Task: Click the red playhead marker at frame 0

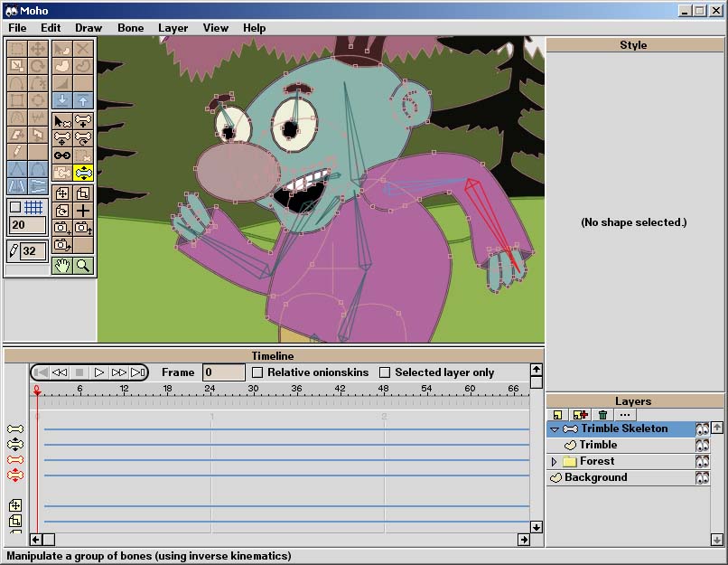Action: [37, 390]
